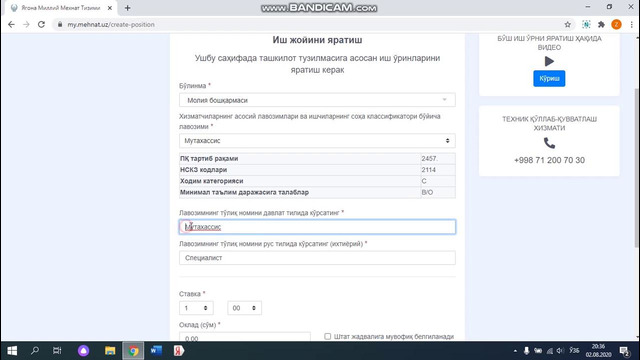The image size is (640, 360).
Task: Click the phone number +998 71 200 70 30
Action: [x=549, y=160]
